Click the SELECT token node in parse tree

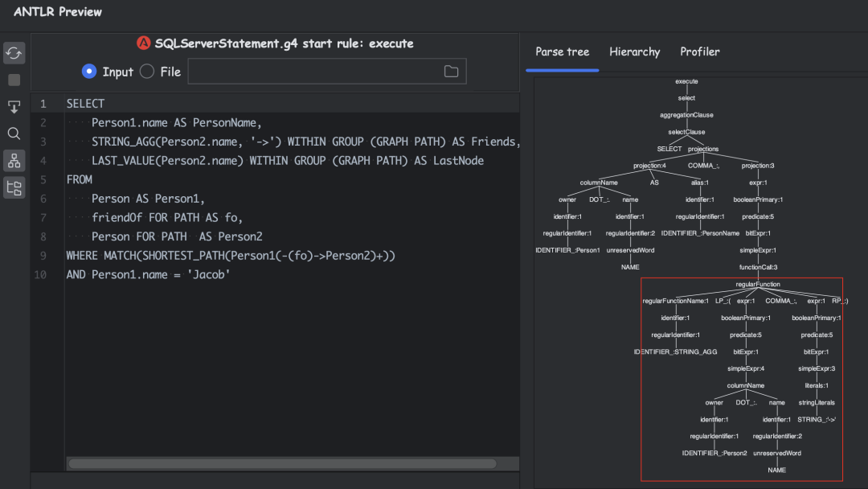(669, 149)
